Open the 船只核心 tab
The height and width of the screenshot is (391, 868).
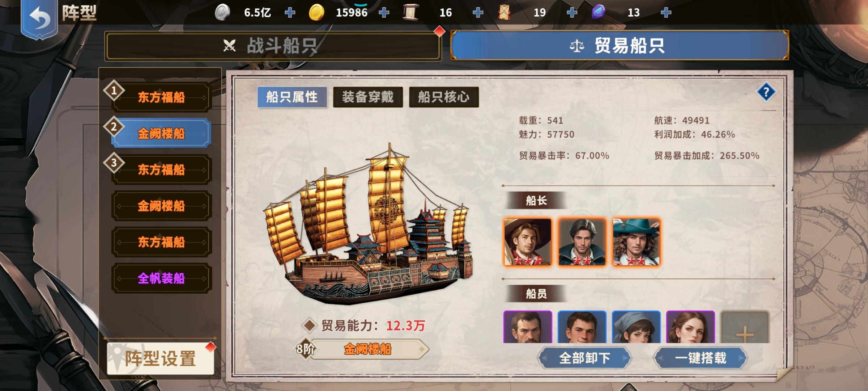tap(444, 97)
